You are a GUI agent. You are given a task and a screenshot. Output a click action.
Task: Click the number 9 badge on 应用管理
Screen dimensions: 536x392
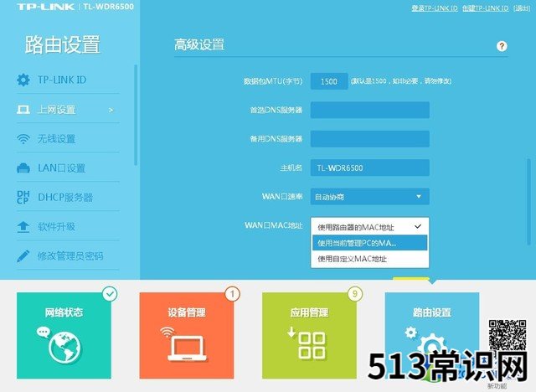click(355, 294)
